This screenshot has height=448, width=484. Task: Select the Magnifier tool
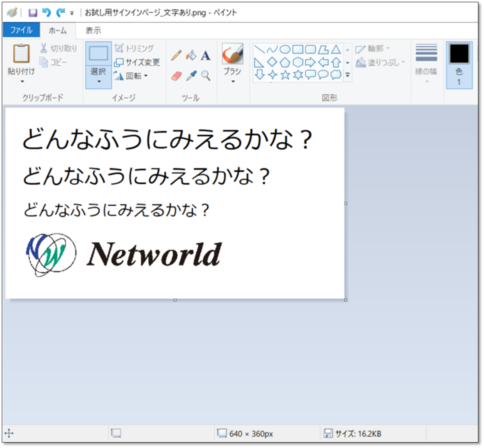[206, 76]
